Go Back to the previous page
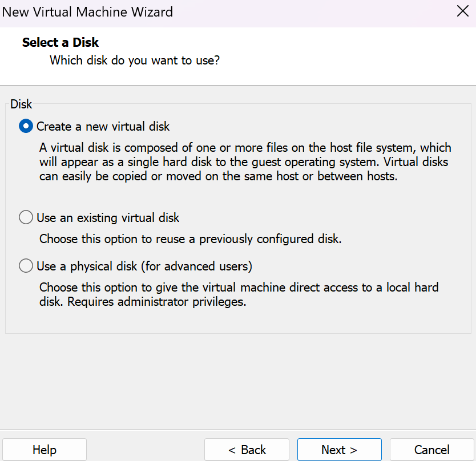 click(x=247, y=450)
